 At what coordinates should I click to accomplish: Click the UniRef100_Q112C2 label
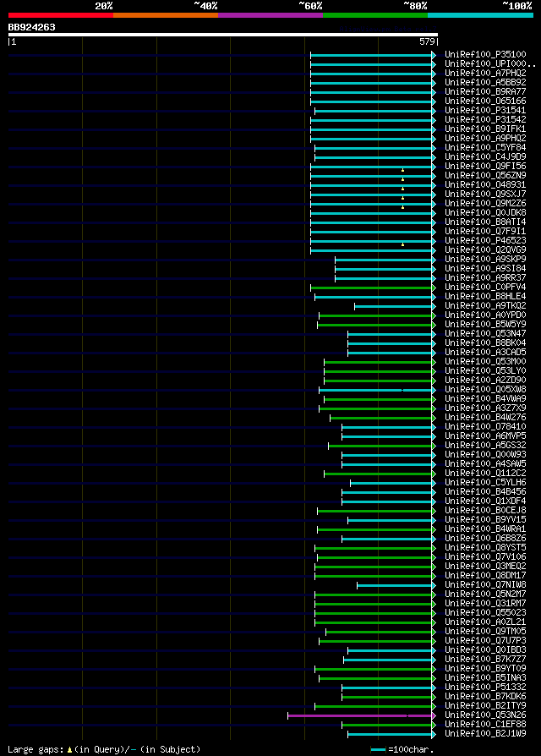click(x=485, y=474)
